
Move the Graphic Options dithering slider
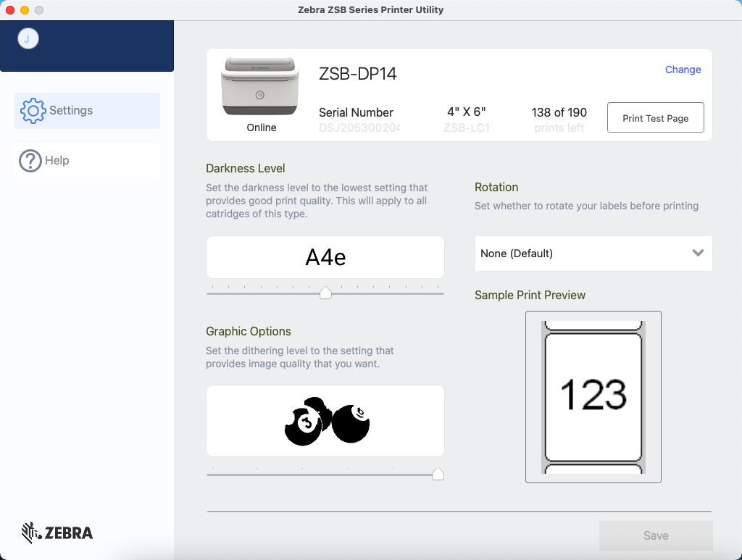438,474
